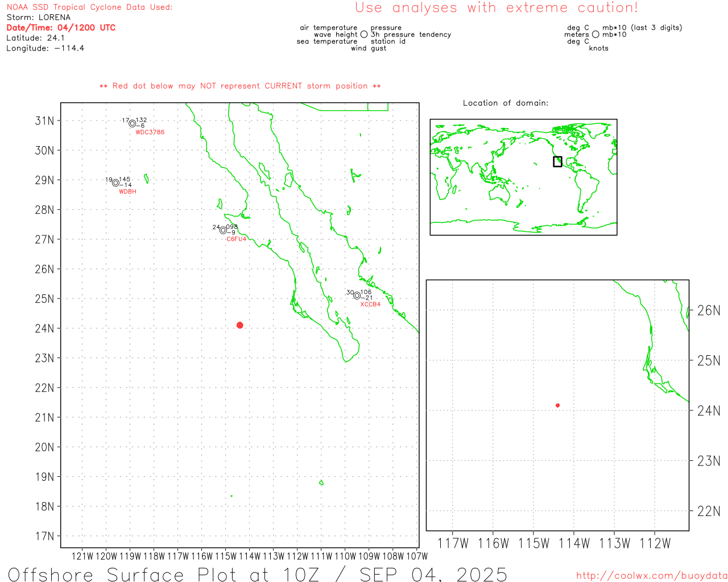The image size is (728, 582).
Task: Click the WDC3786 station label
Action: tap(150, 132)
